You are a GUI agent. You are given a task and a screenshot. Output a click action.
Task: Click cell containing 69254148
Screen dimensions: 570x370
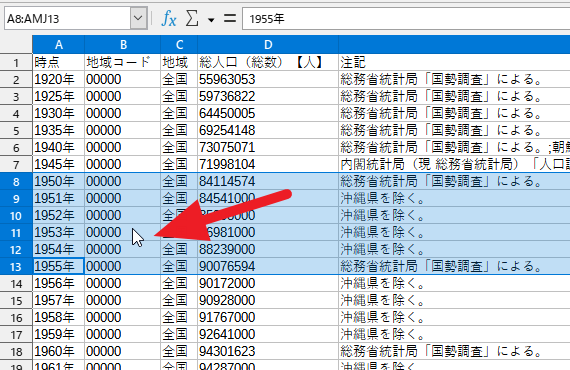point(268,130)
